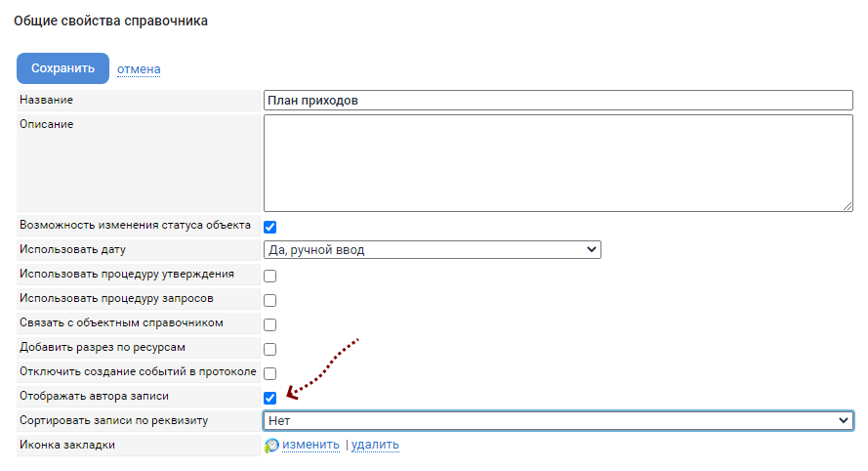
Task: Click 'удалить' to remove bookmark icon
Action: tap(375, 446)
